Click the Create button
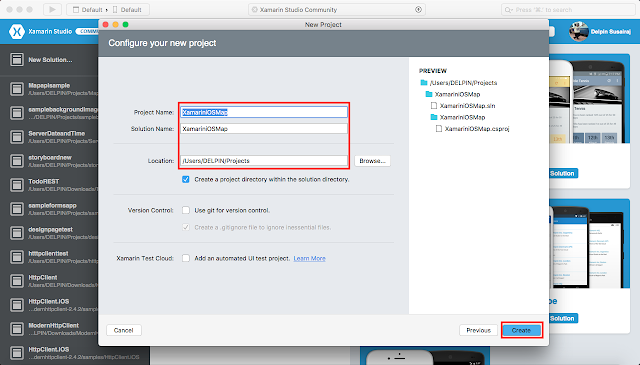 522,330
